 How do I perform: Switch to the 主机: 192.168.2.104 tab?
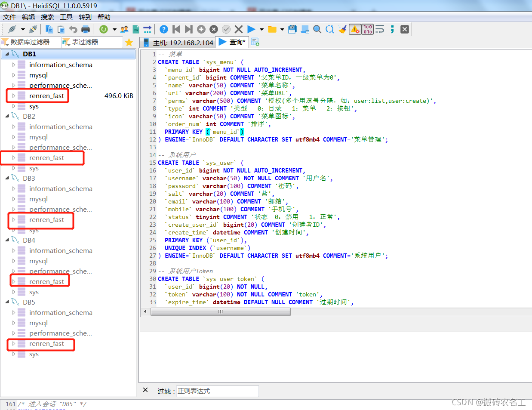[x=178, y=43]
